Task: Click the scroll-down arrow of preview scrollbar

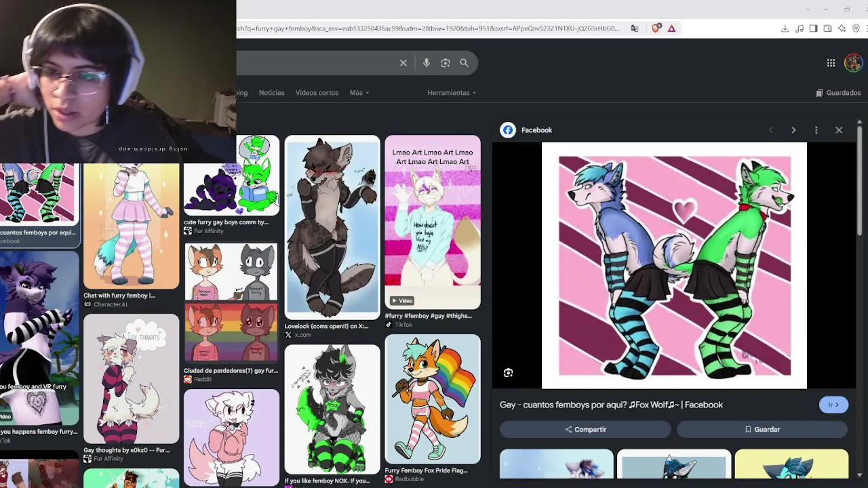Action: click(x=860, y=475)
